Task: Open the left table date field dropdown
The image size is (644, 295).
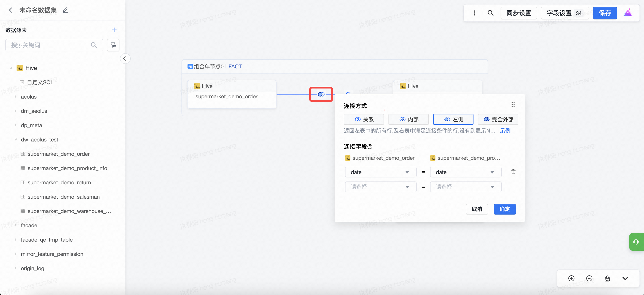Action: pos(380,172)
